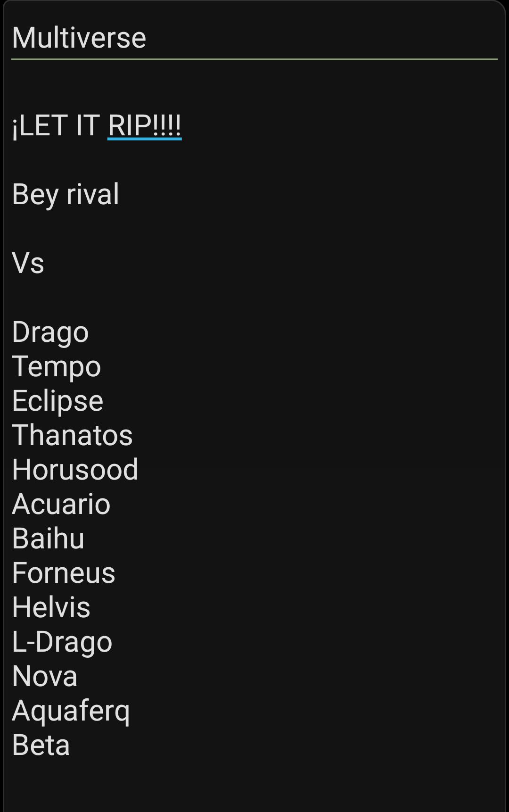509x812 pixels.
Task: Click the word Forneus
Action: 64,573
